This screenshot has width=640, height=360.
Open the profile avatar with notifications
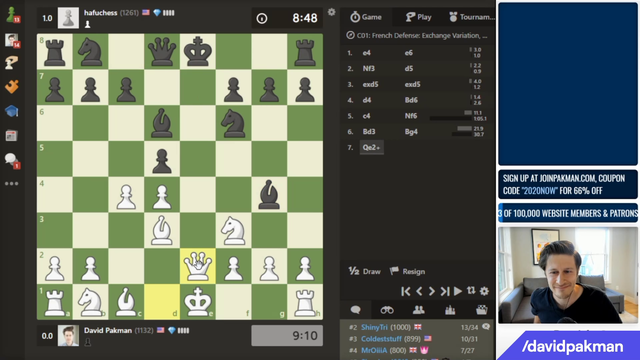pos(12,40)
